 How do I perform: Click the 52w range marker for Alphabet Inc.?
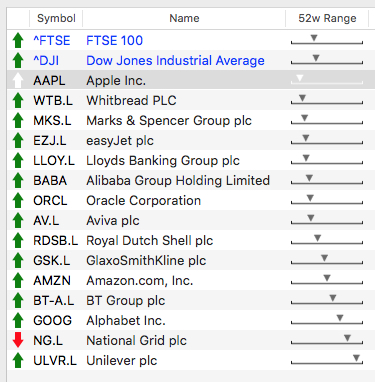340,318
